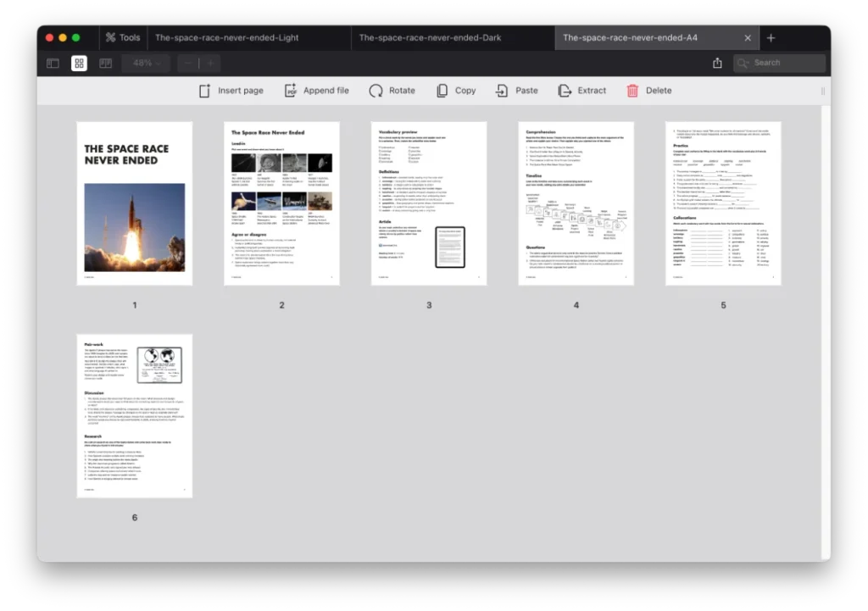The image size is (868, 611).
Task: Open the Share icon near the search bar
Action: 717,62
